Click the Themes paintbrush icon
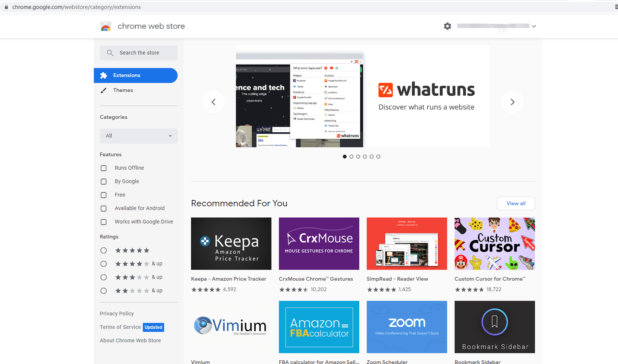 [x=104, y=90]
